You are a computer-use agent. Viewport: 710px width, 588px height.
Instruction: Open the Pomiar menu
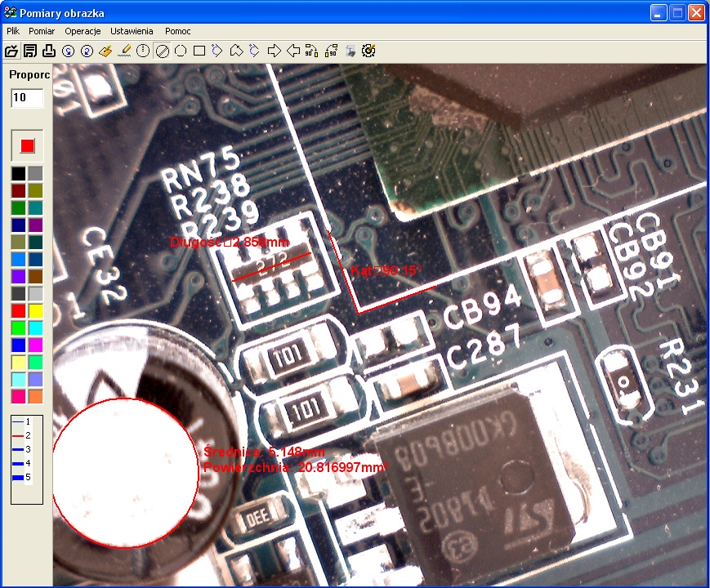(42, 31)
